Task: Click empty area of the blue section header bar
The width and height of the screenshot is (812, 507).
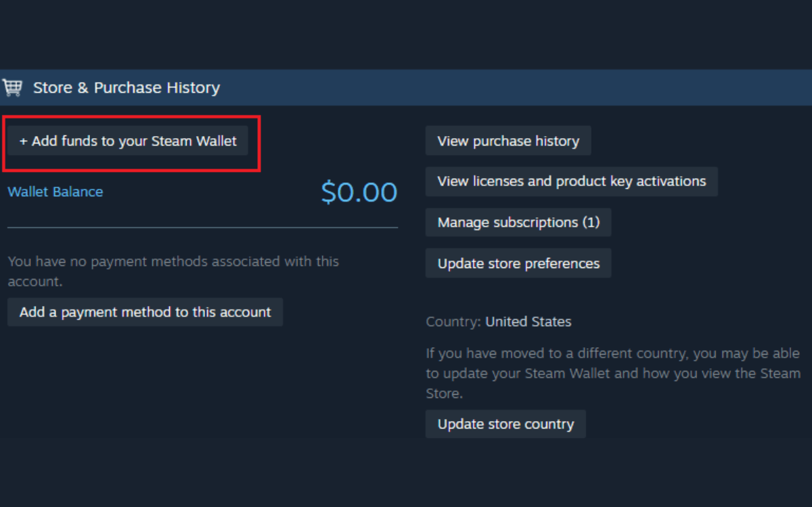Action: coord(514,88)
